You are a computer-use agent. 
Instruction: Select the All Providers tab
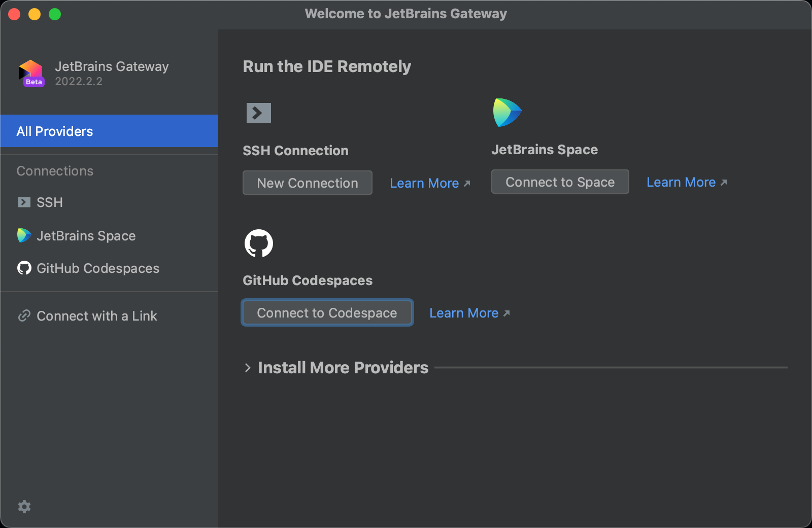point(109,131)
